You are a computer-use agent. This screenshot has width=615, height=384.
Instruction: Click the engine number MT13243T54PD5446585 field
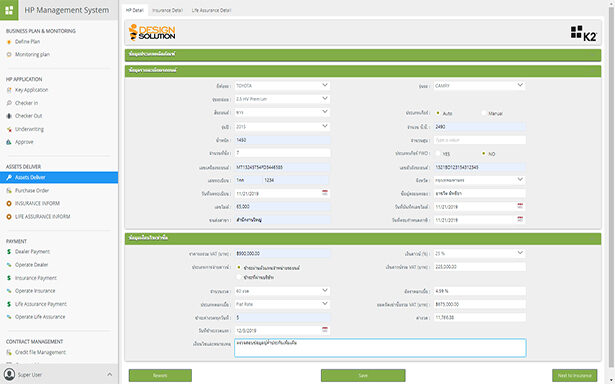click(x=282, y=167)
